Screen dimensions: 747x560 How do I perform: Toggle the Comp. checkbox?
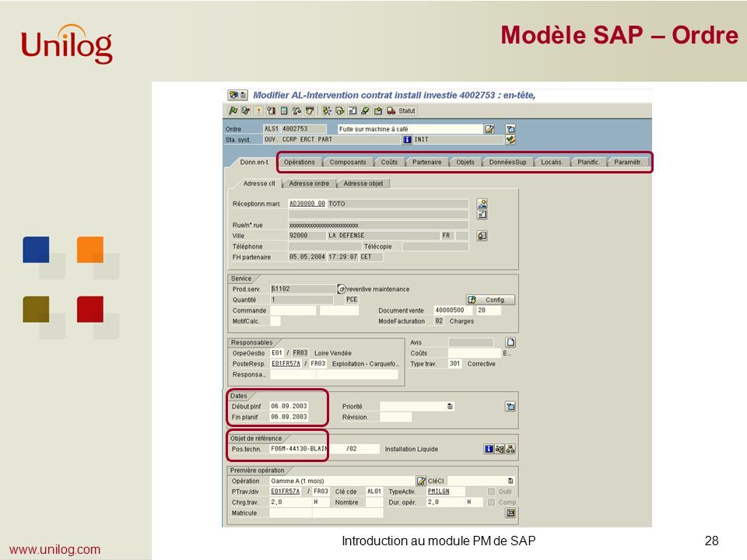tap(491, 502)
